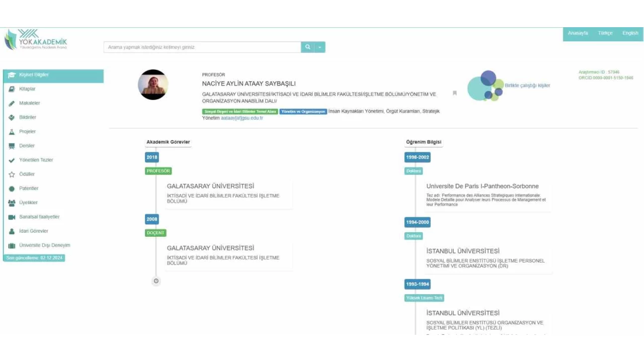Click the person icon beside İdari Görevler
644x362 pixels.
(12, 231)
